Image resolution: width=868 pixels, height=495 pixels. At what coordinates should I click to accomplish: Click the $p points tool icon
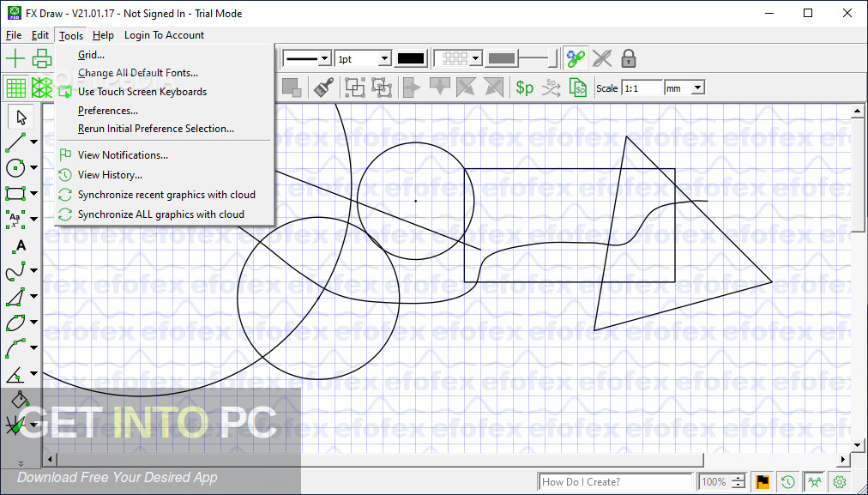click(x=524, y=87)
